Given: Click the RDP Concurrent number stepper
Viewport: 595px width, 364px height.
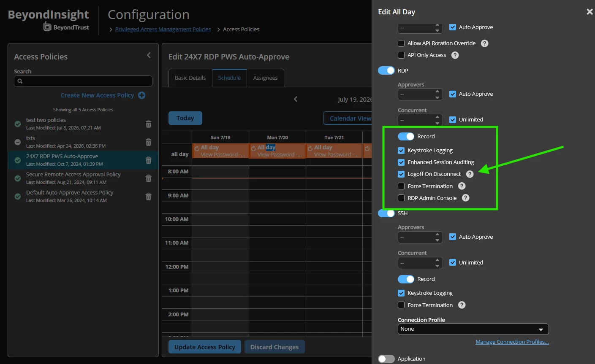Looking at the screenshot, I should [x=420, y=120].
